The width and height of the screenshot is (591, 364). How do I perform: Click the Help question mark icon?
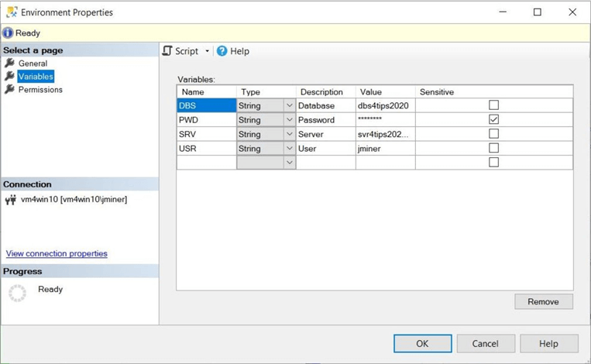click(222, 51)
